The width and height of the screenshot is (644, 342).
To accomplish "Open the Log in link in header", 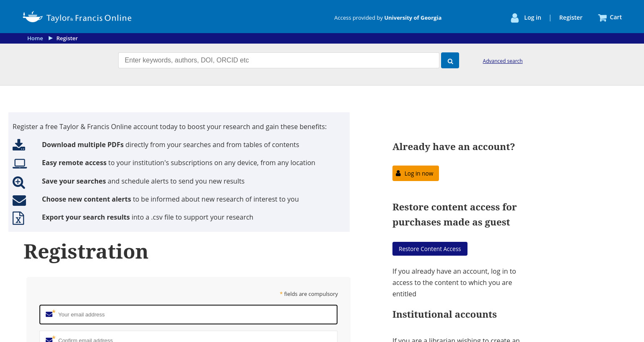I will pos(532,18).
